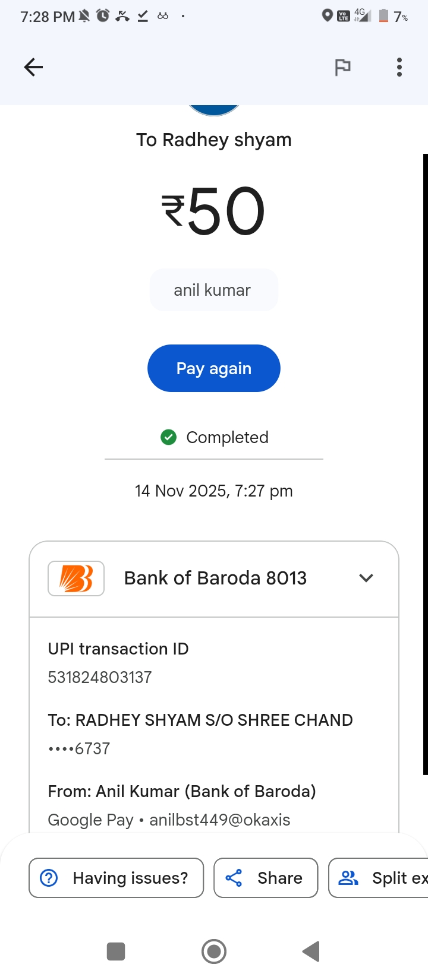Tap the anil kumar note chip
Screen dimensions: 428x980
pyautogui.click(x=213, y=290)
